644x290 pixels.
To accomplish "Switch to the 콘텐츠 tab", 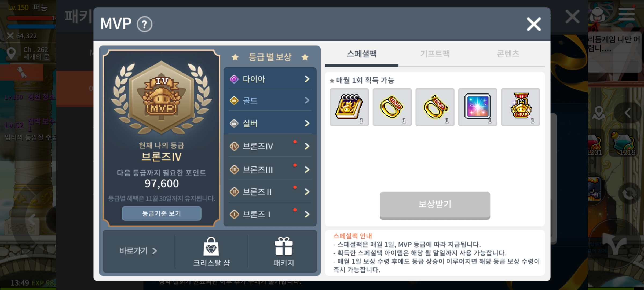I will 508,54.
